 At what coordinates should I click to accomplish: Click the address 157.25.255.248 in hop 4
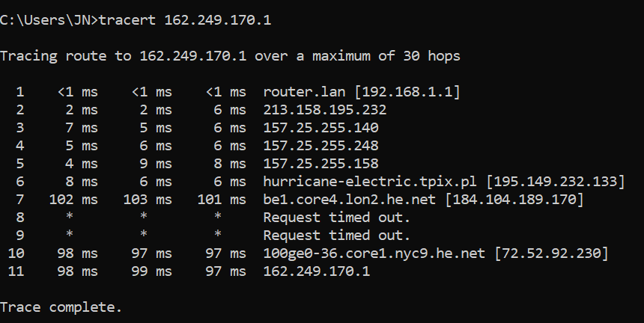321,146
